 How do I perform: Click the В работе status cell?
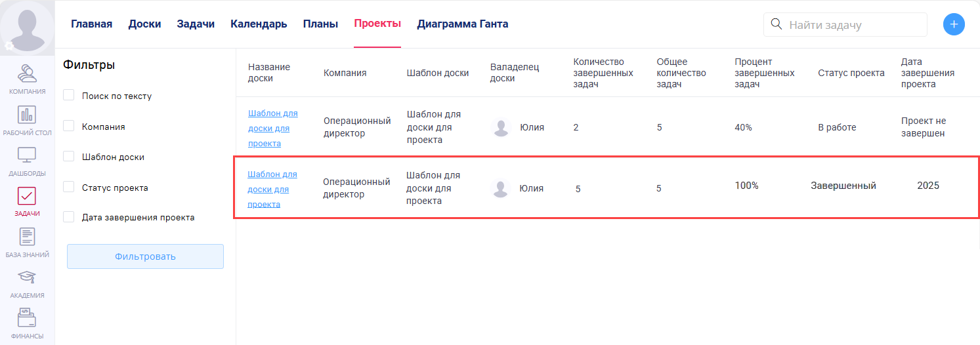(x=837, y=127)
